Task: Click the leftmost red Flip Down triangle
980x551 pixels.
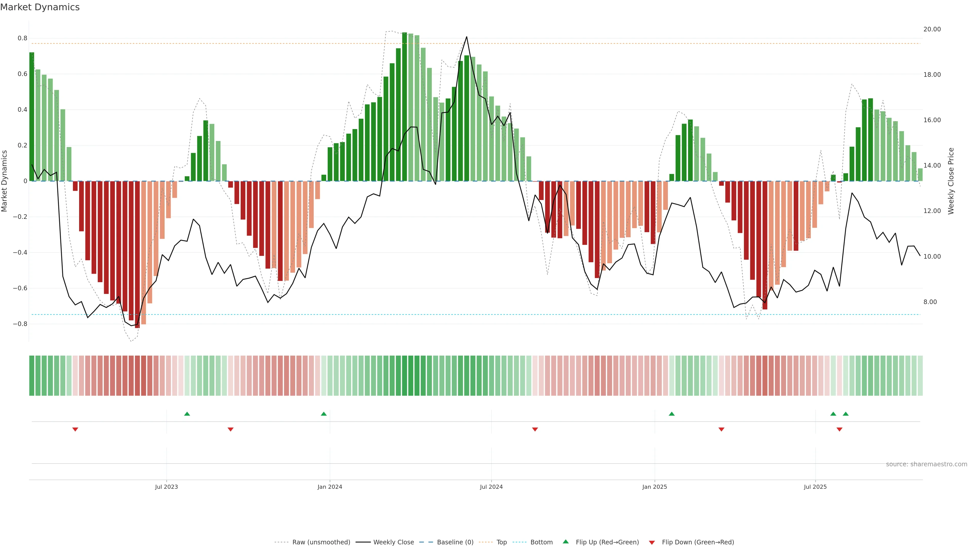Action: click(x=75, y=429)
